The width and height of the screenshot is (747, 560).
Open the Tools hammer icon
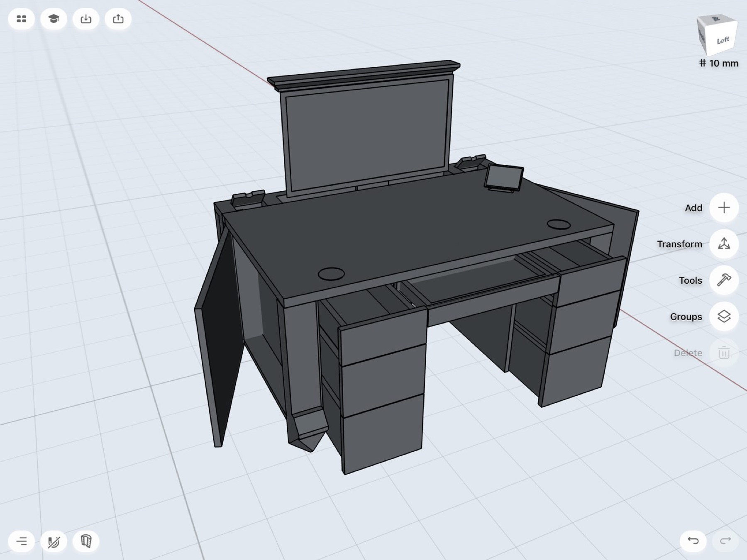[724, 280]
